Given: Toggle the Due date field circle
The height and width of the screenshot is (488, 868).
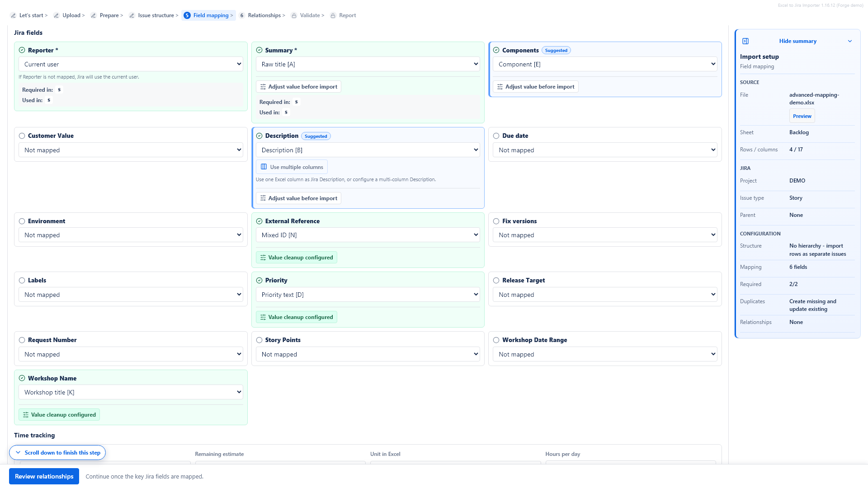Looking at the screenshot, I should click(496, 136).
